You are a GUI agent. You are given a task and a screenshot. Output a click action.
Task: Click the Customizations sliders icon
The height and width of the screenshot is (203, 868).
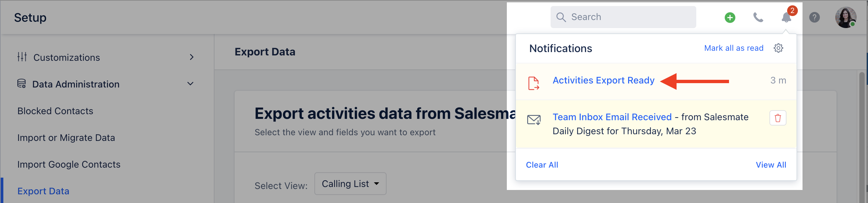tap(22, 57)
